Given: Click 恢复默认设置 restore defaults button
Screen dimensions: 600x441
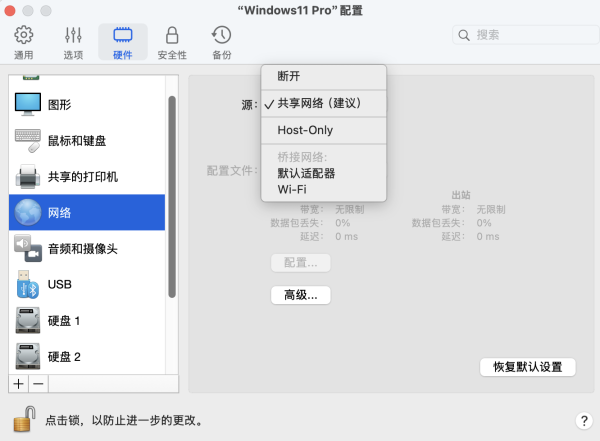Looking at the screenshot, I should (x=528, y=367).
